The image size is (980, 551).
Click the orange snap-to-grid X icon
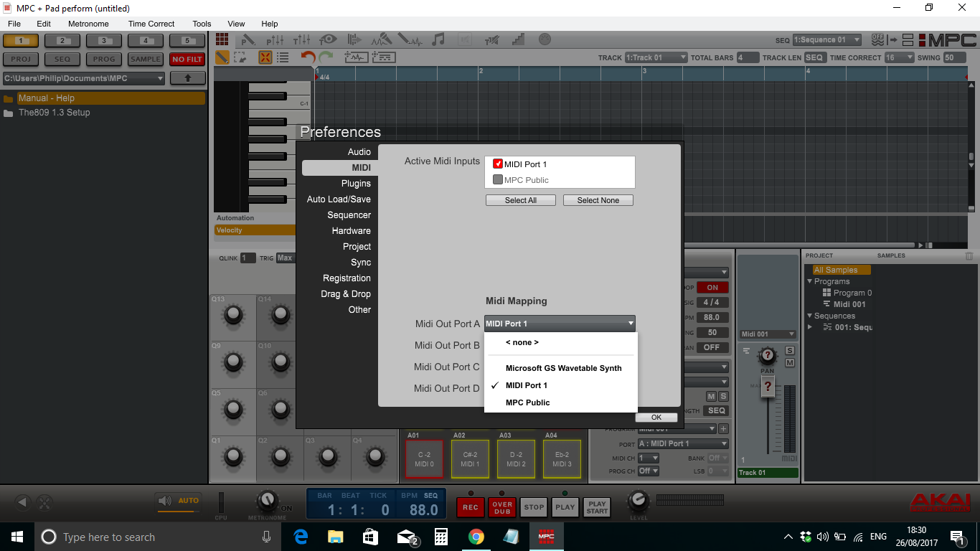coord(265,57)
